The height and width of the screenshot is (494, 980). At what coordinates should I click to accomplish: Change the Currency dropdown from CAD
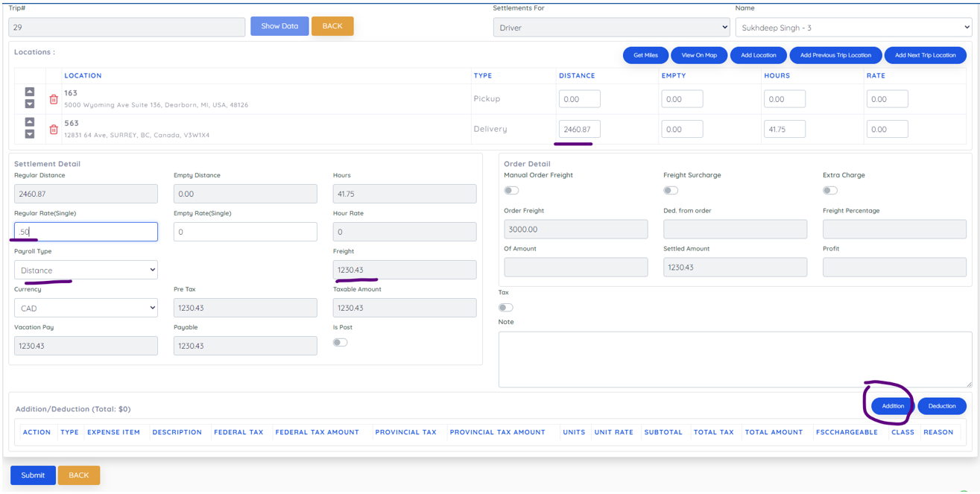click(x=86, y=308)
